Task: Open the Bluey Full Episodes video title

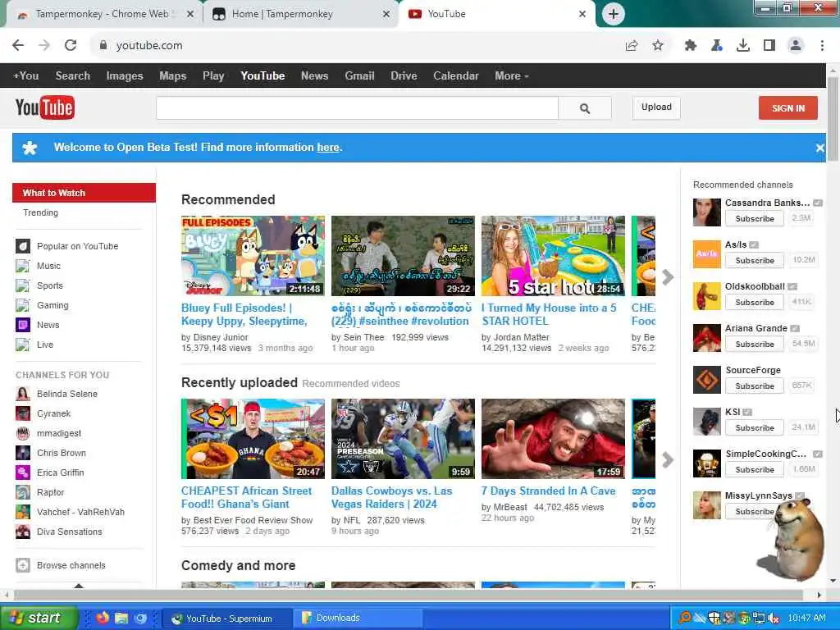Action: coord(244,314)
